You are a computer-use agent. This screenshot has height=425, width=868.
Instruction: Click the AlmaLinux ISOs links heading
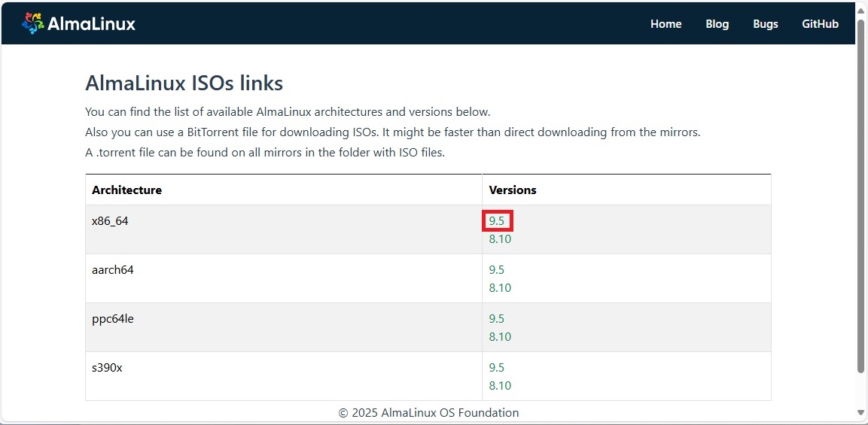(184, 83)
